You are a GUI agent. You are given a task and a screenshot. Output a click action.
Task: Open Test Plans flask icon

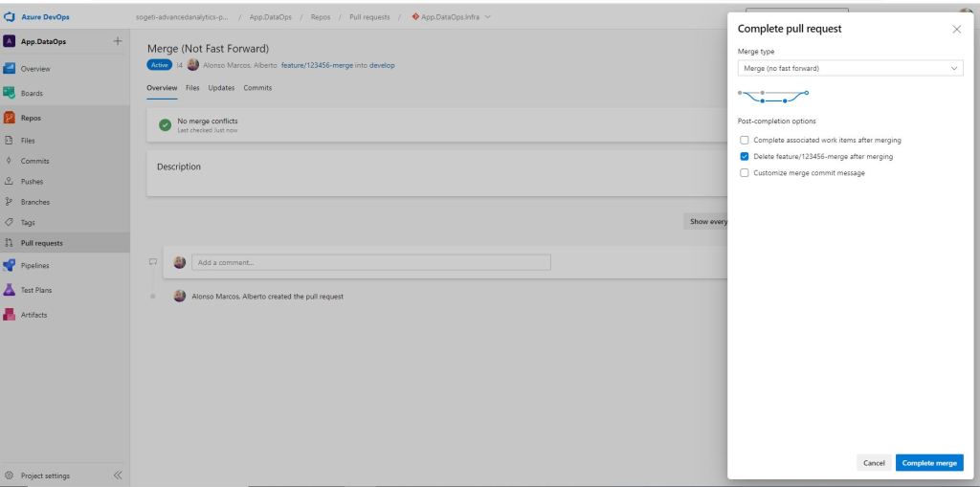11,290
